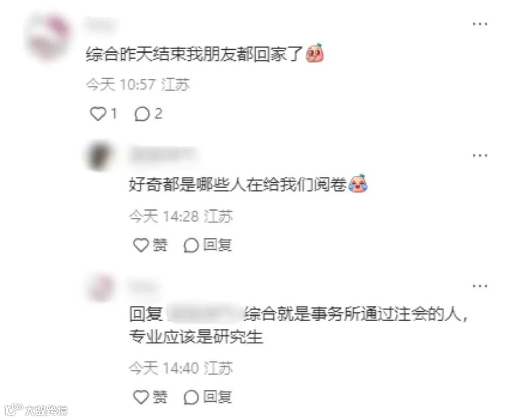Open the top commenter's blurred avatar
This screenshot has width=517, height=420.
point(49,37)
